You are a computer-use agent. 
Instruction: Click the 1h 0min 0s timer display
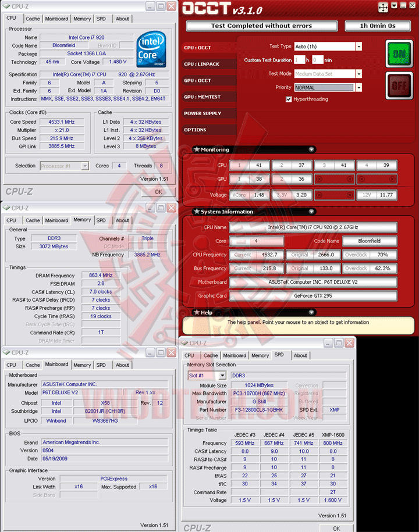click(378, 26)
